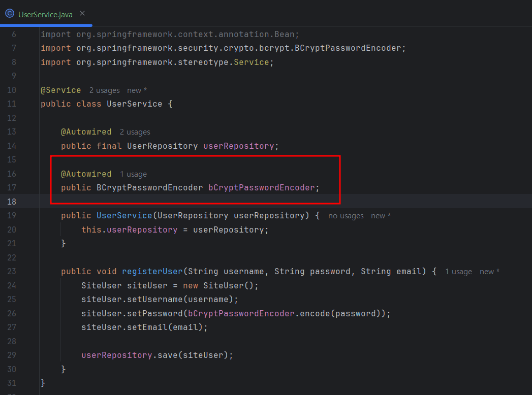The width and height of the screenshot is (532, 395).
Task: Click line number 23 in the gutter
Action: click(x=12, y=272)
